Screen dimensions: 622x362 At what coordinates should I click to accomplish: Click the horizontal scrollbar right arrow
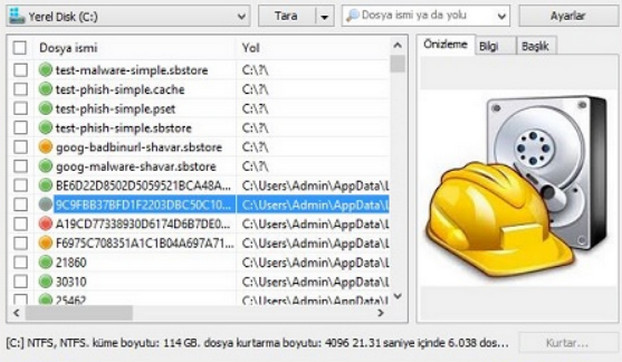[380, 313]
